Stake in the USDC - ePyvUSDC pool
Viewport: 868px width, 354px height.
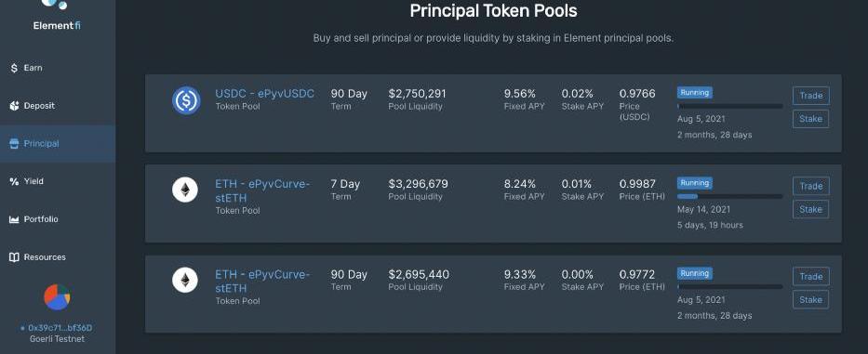[x=811, y=119]
